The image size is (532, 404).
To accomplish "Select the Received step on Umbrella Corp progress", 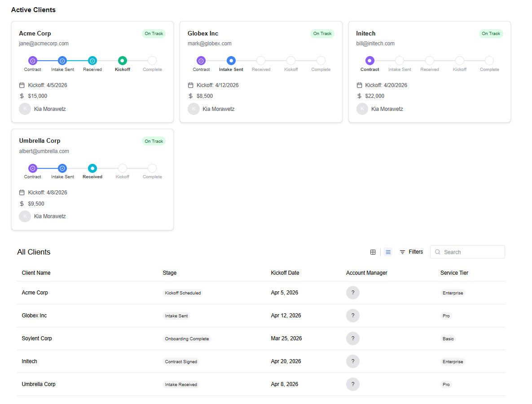I will (x=92, y=168).
